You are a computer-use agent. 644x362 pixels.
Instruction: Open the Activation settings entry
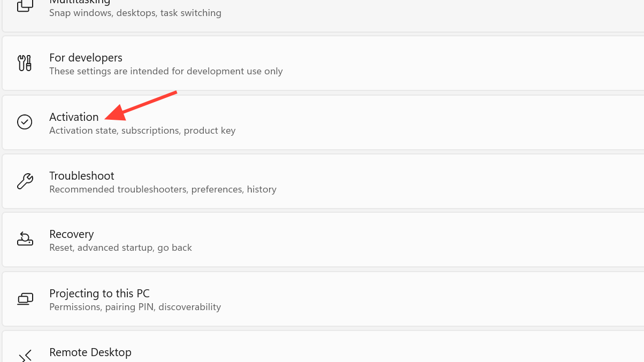click(x=74, y=117)
